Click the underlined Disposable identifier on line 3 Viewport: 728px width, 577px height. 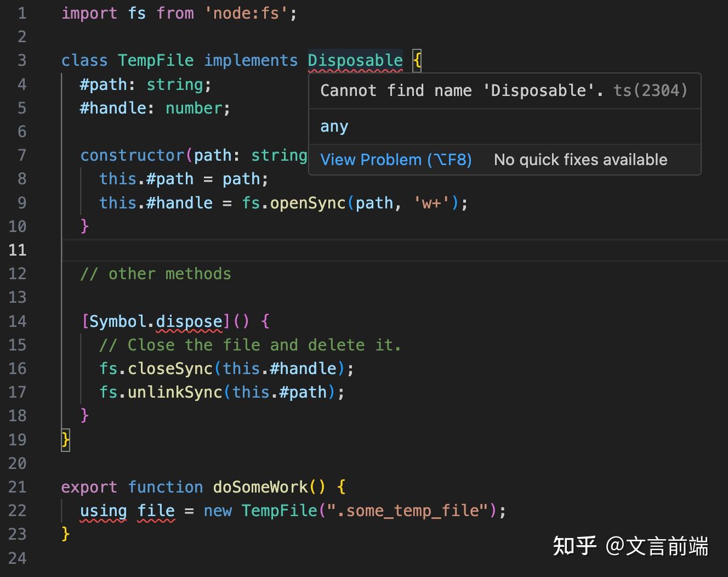(355, 60)
